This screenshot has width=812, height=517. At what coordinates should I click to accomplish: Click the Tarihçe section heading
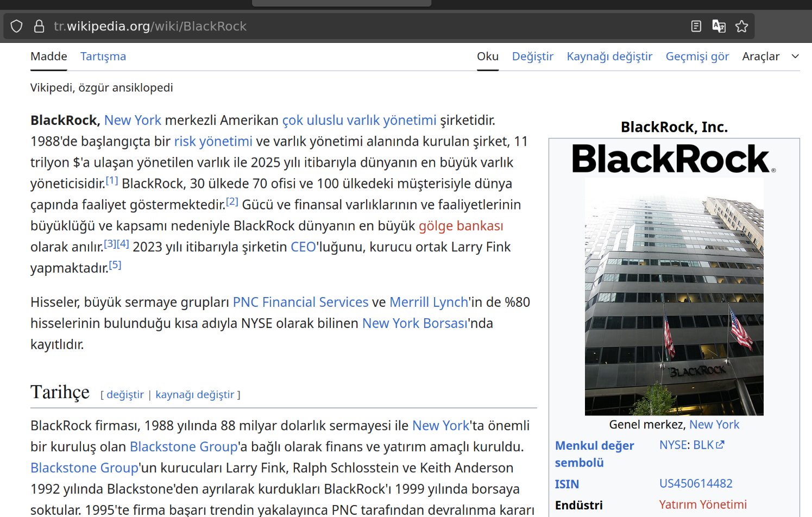[x=60, y=392]
